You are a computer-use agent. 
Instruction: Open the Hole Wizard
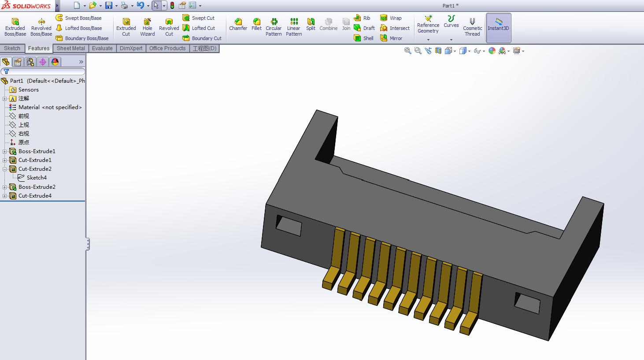[148, 27]
